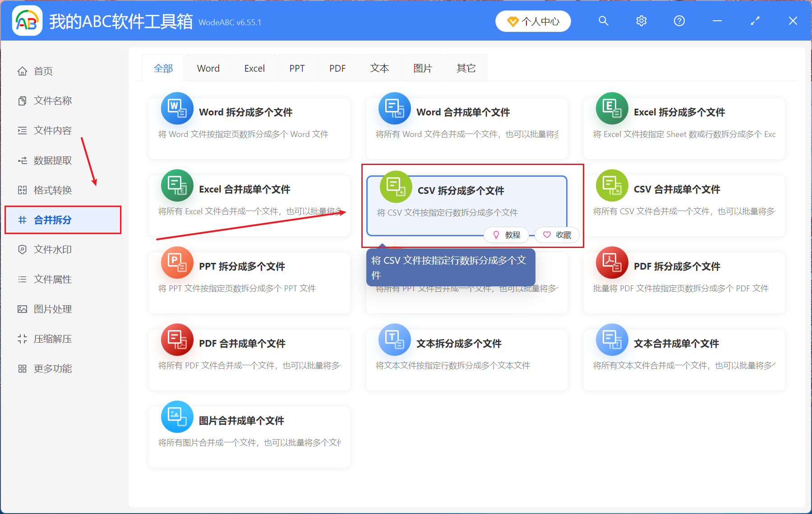This screenshot has width=812, height=514.
Task: Open the 教程 tutorial for CSV splitting
Action: coord(506,235)
